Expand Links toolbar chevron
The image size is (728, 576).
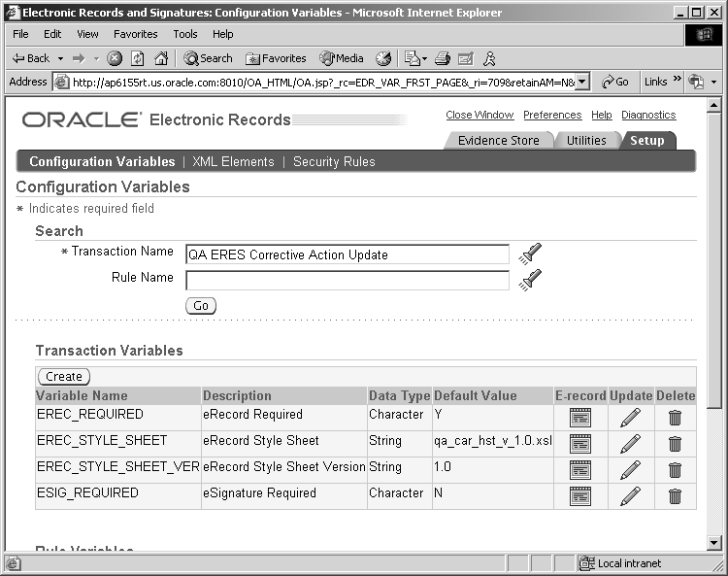pyautogui.click(x=678, y=78)
